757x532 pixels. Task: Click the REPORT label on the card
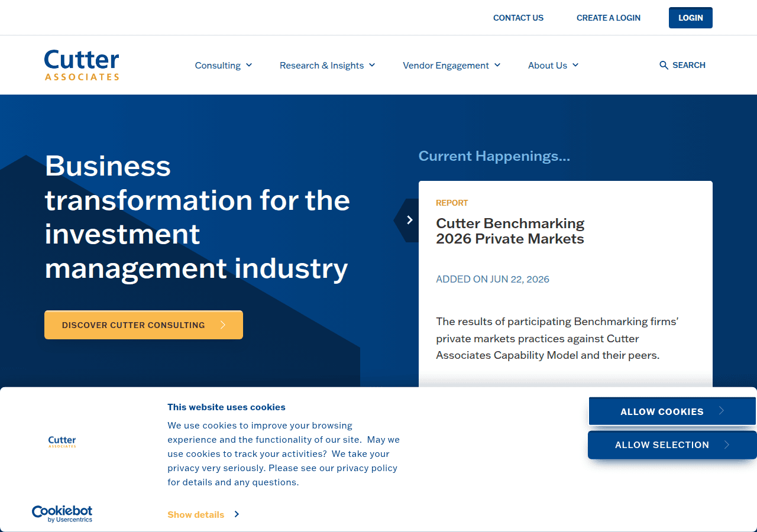(x=452, y=203)
